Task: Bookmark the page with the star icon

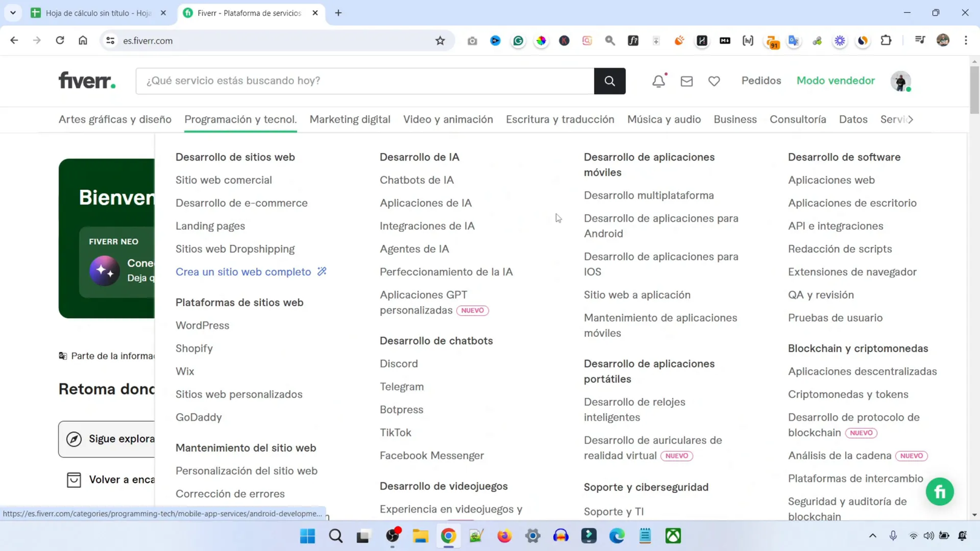Action: click(x=440, y=40)
